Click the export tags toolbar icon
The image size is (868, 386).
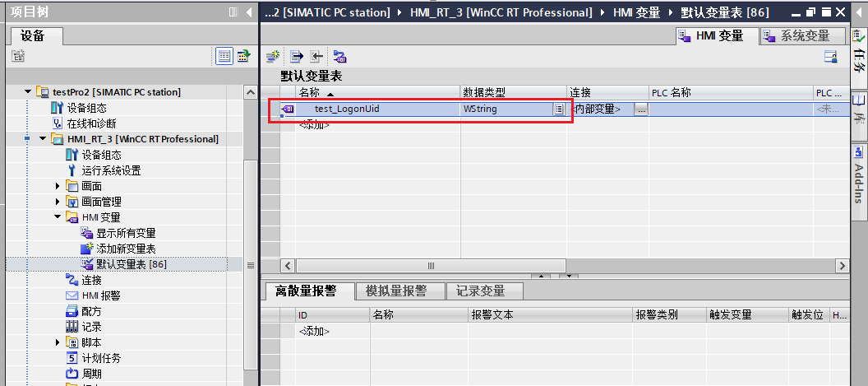click(x=298, y=56)
